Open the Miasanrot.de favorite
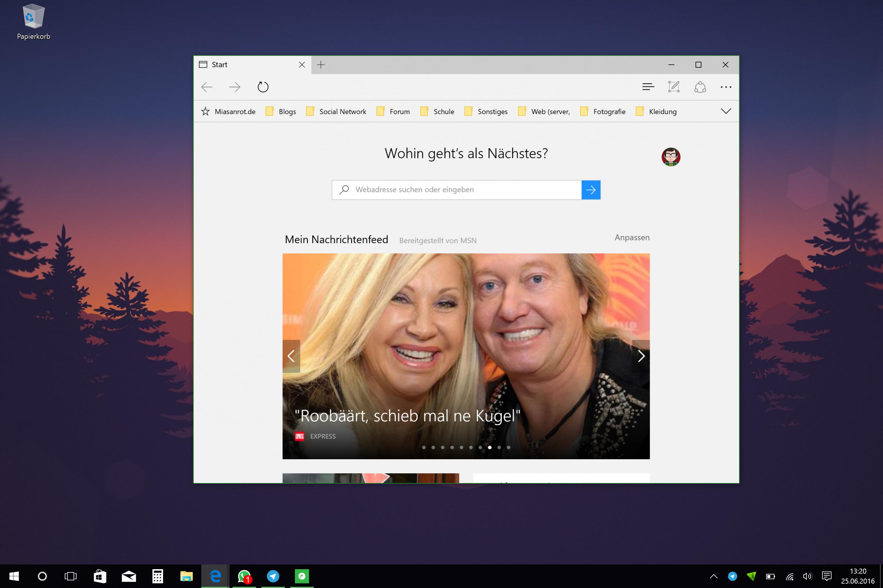 pyautogui.click(x=229, y=111)
